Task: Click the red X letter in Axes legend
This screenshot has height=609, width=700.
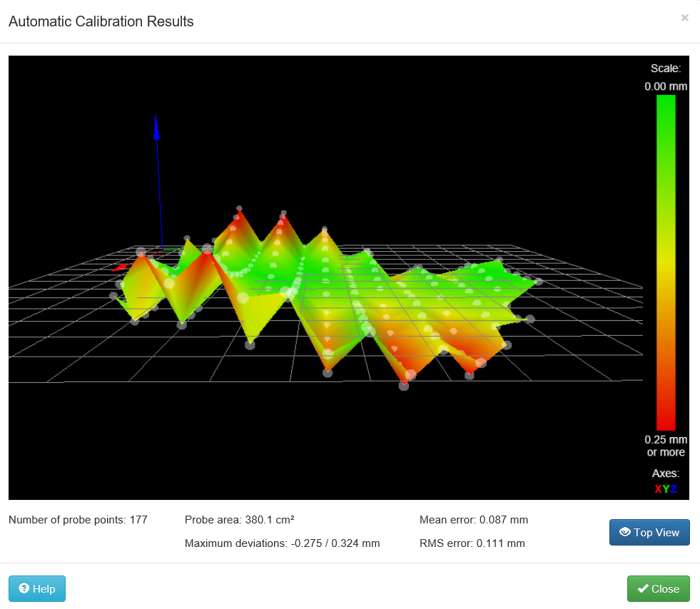Action: click(658, 489)
